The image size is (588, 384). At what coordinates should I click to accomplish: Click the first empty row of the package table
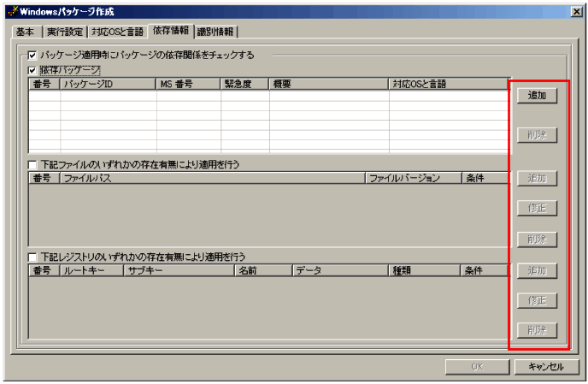[268, 96]
